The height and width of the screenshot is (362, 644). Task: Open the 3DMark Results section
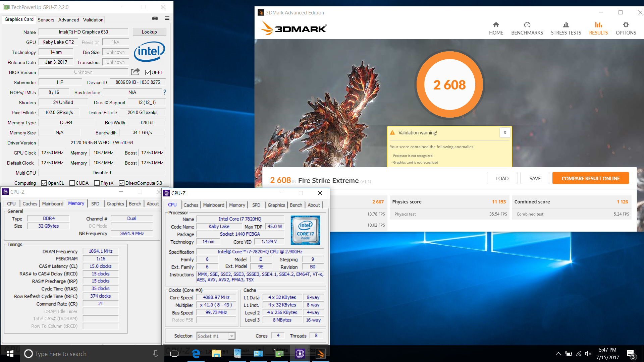[x=598, y=28]
